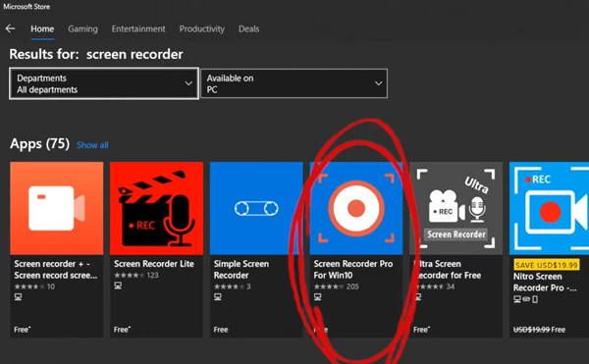Screen dimensions: 589x364
Task: Go back using the back arrow
Action: pyautogui.click(x=10, y=28)
